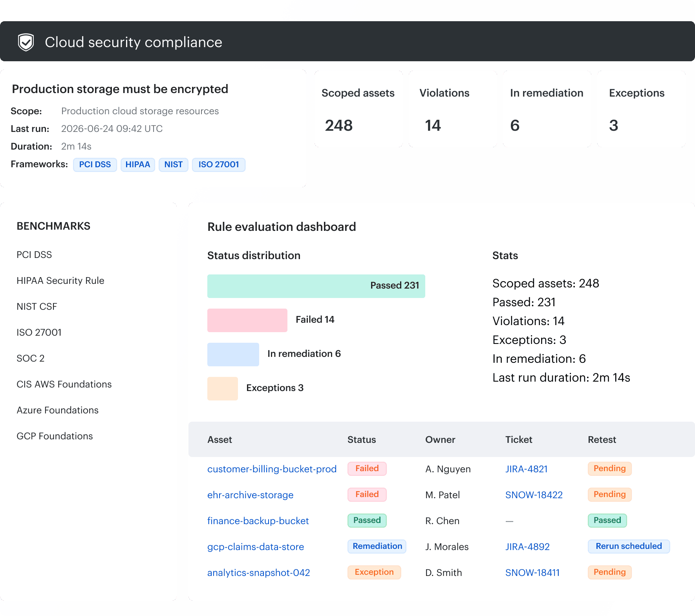Click the orange Exceptions bar swatch

pos(223,388)
